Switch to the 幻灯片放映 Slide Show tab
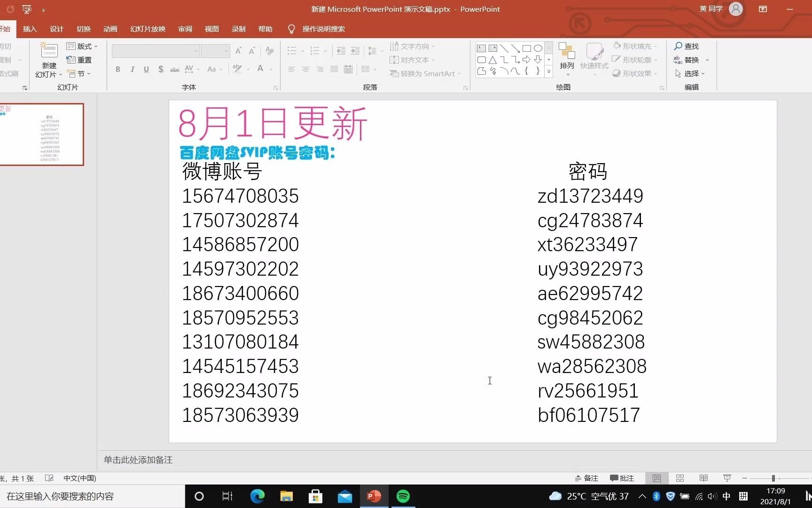812x508 pixels. coord(148,29)
